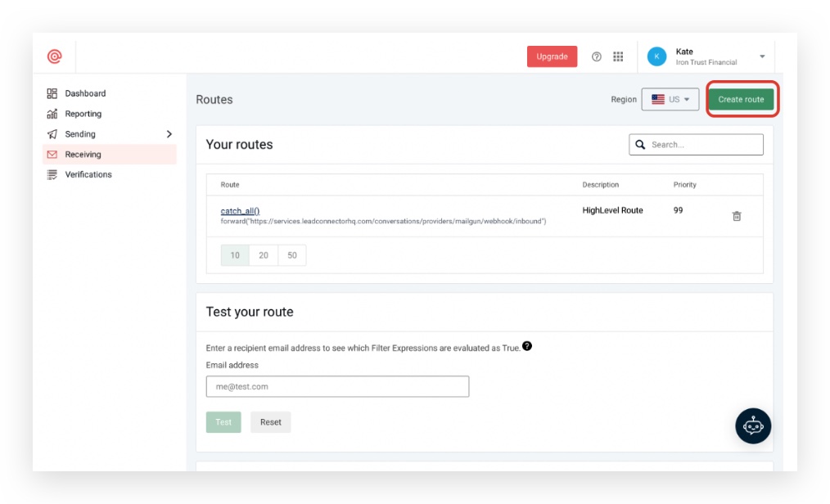830x504 pixels.
Task: Open the catch_all() route link
Action: [x=240, y=211]
